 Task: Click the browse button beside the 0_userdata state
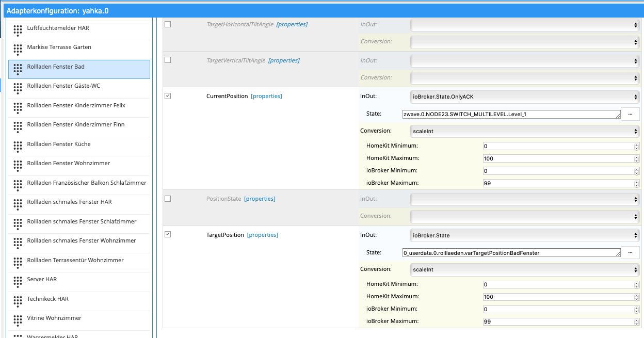(x=630, y=253)
